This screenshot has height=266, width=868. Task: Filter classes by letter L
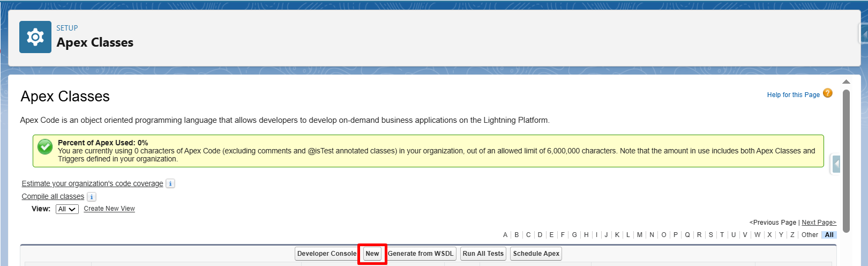(x=628, y=235)
